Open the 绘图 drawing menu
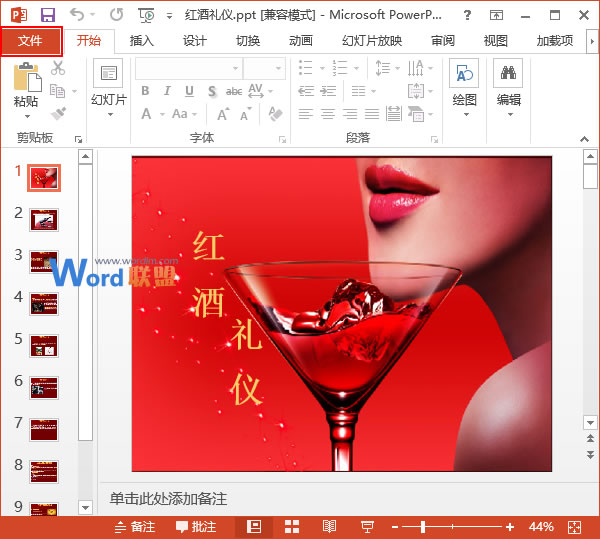 pos(464,89)
